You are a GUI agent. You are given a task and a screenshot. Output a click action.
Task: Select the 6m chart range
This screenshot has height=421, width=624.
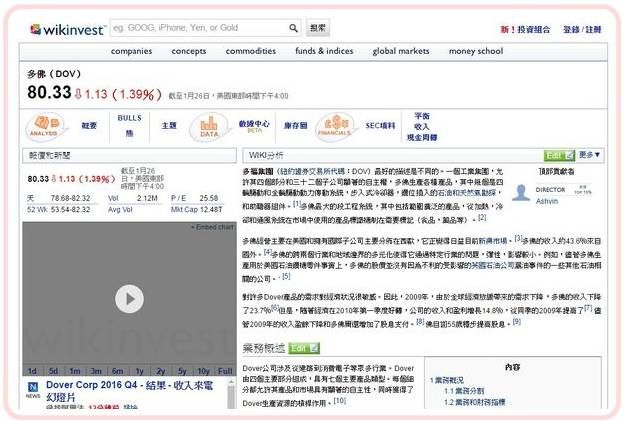[117, 371]
